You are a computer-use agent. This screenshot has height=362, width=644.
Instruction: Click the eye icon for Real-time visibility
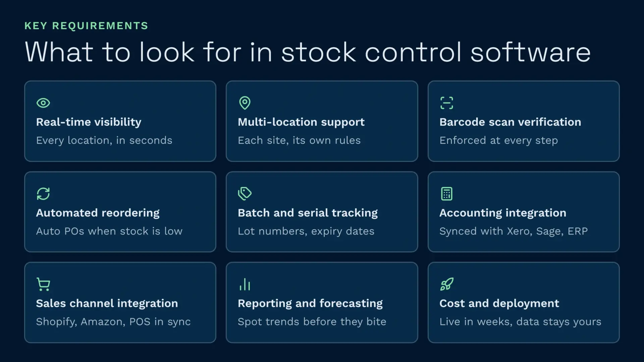pyautogui.click(x=43, y=103)
